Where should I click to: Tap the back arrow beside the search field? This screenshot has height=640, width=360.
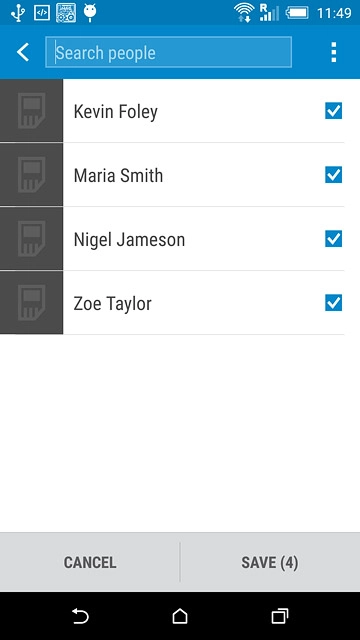pyautogui.click(x=23, y=52)
